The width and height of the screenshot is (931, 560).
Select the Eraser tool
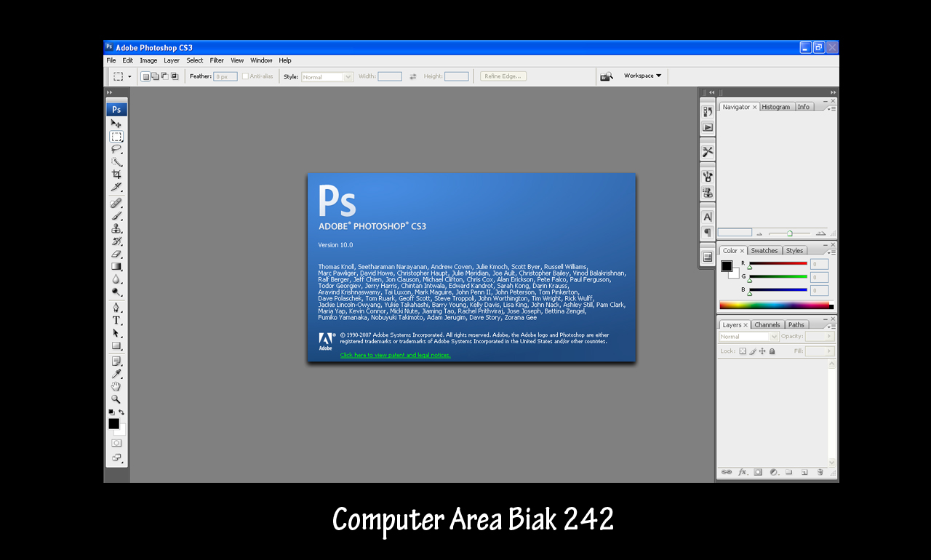tap(116, 254)
